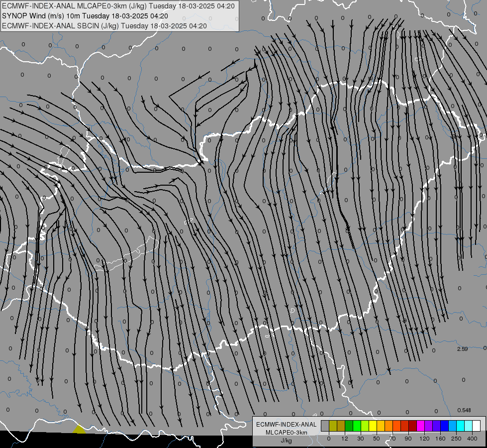Click the legend tick value 0
This screenshot has height=448, width=487.
329,439
